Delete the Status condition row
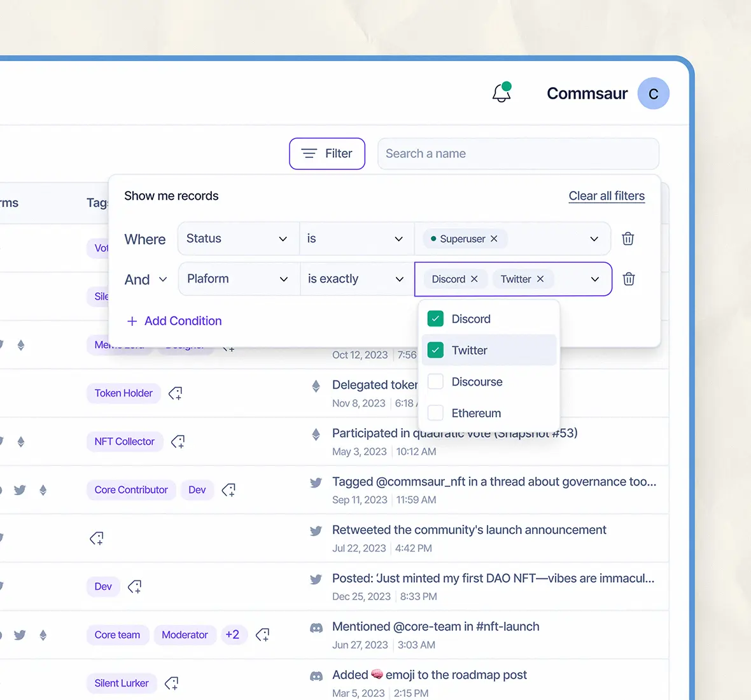This screenshot has width=751, height=700. click(628, 239)
